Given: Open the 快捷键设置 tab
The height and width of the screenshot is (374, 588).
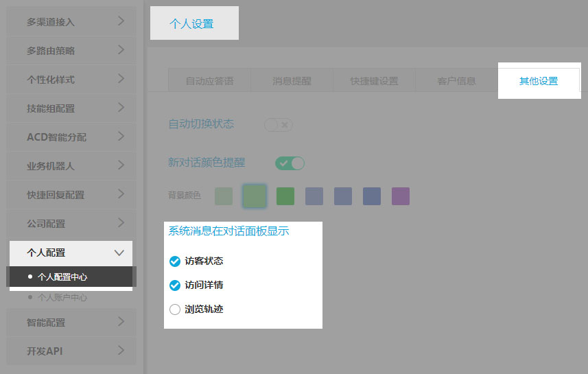Looking at the screenshot, I should coord(374,81).
